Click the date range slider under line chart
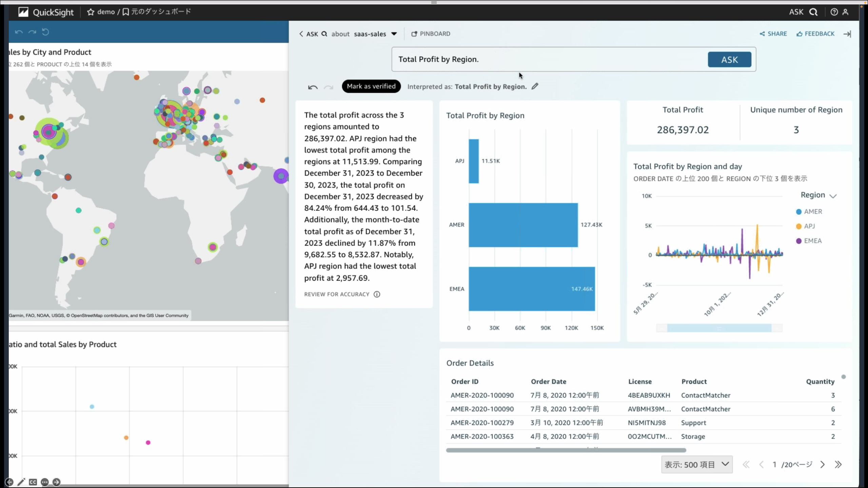The image size is (868, 488). (719, 328)
